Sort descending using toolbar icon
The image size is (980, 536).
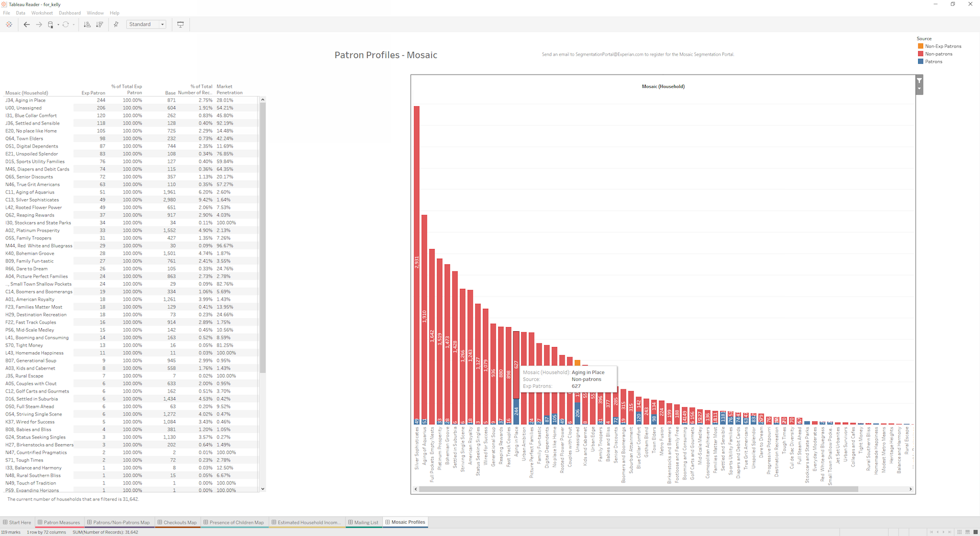pyautogui.click(x=100, y=24)
